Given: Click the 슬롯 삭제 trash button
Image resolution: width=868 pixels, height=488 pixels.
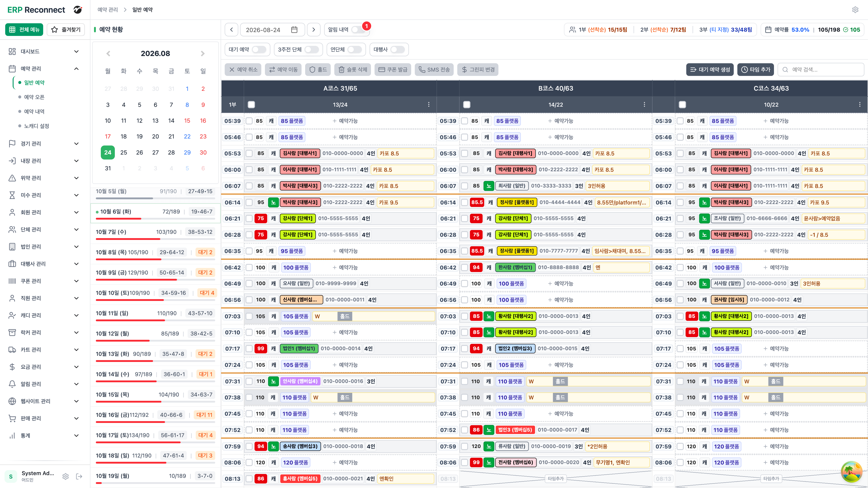Looking at the screenshot, I should [x=352, y=70].
